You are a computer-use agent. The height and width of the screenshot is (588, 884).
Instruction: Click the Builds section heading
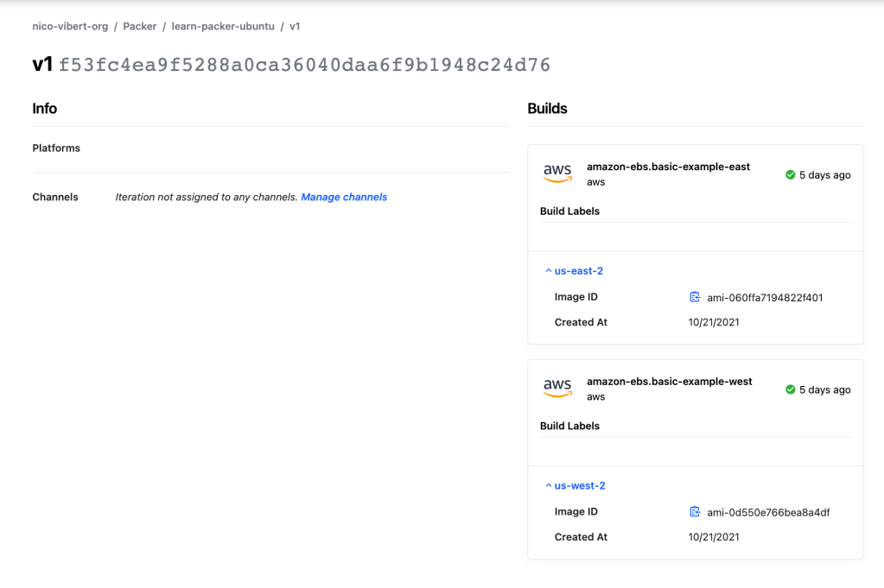(x=547, y=109)
